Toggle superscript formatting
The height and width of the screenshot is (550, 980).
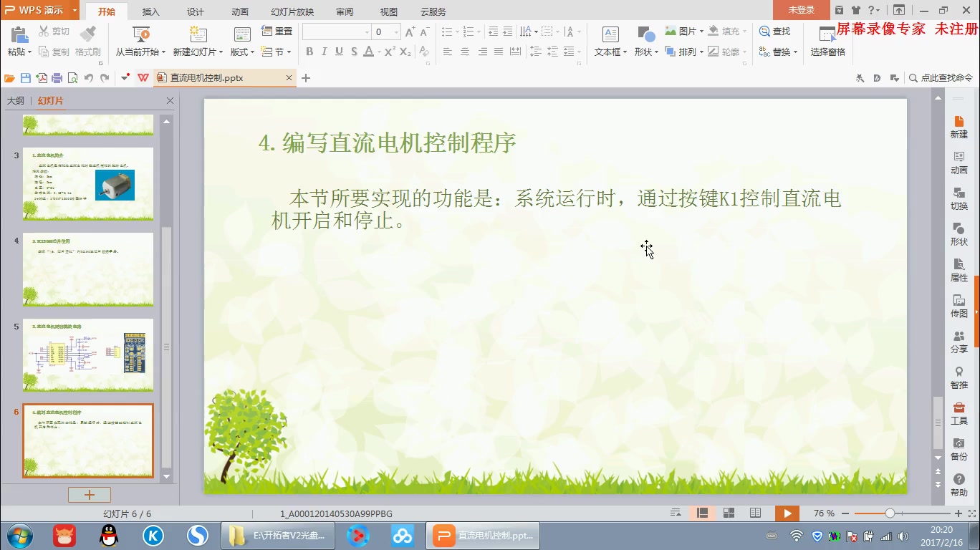coord(390,52)
